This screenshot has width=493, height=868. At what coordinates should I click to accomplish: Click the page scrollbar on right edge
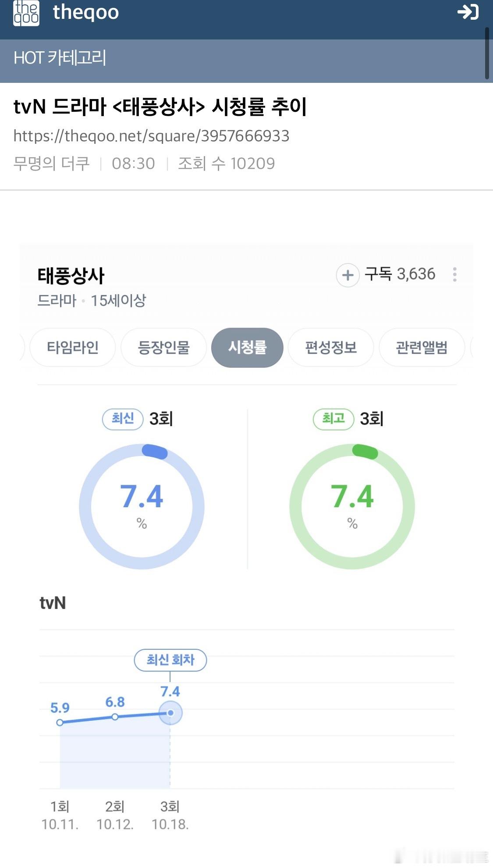coord(487,53)
